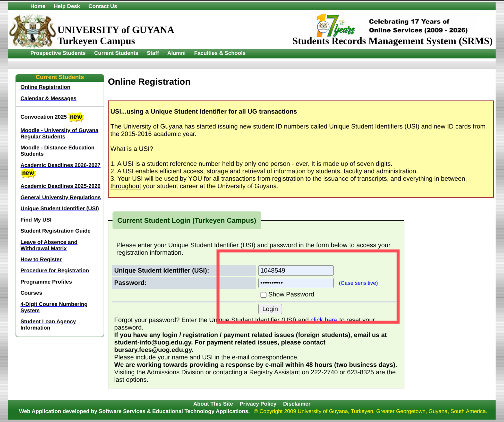Open Academic Deadlines 2025-2026 link

pyautogui.click(x=60, y=186)
